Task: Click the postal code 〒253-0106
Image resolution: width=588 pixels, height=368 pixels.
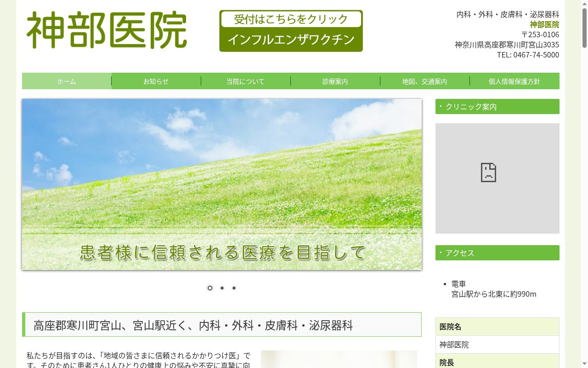Action: pyautogui.click(x=540, y=34)
